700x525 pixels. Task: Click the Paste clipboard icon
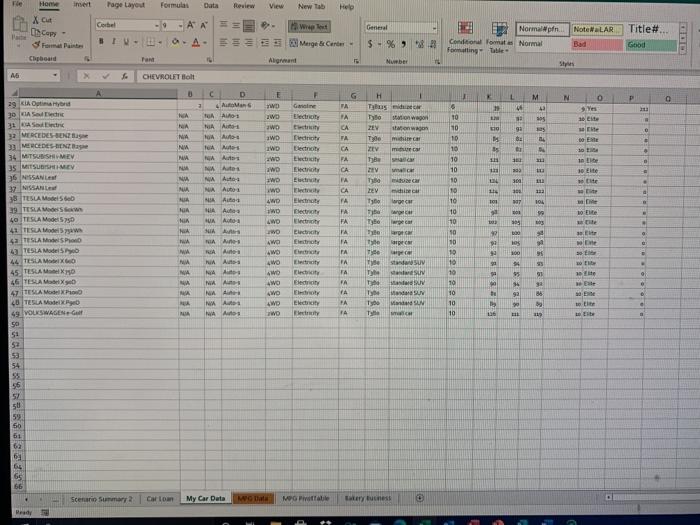pos(19,25)
